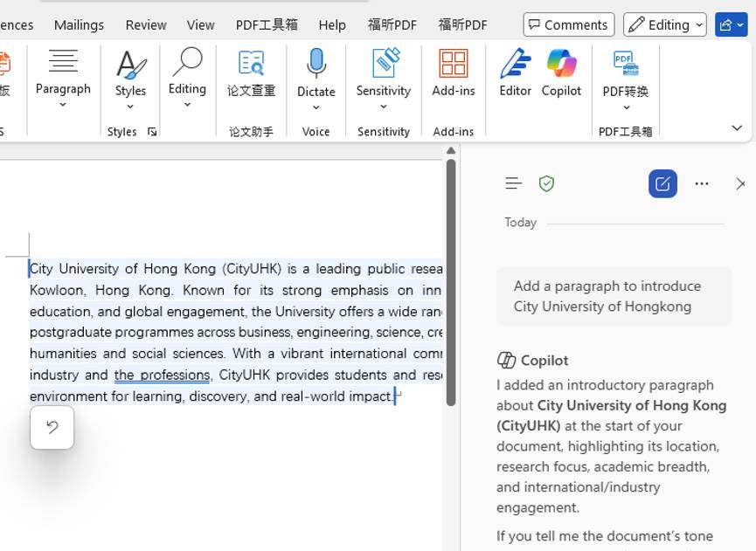The height and width of the screenshot is (551, 756).
Task: Open the second 福昕PDF tab
Action: [463, 25]
